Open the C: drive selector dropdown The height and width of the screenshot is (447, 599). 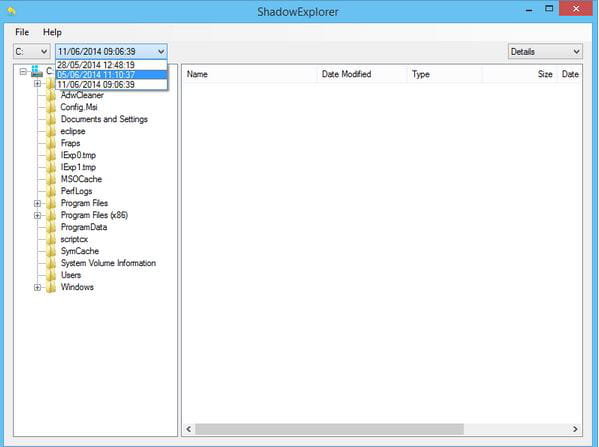32,52
